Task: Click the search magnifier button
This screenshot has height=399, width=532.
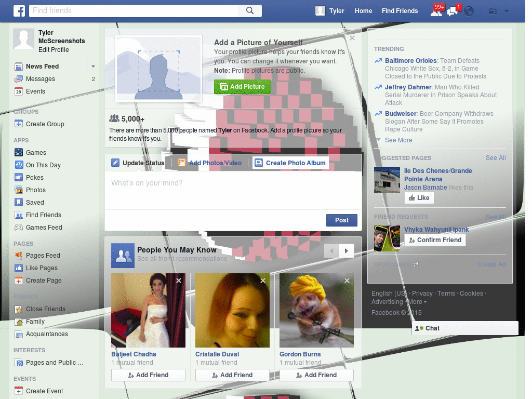Action: (250, 10)
